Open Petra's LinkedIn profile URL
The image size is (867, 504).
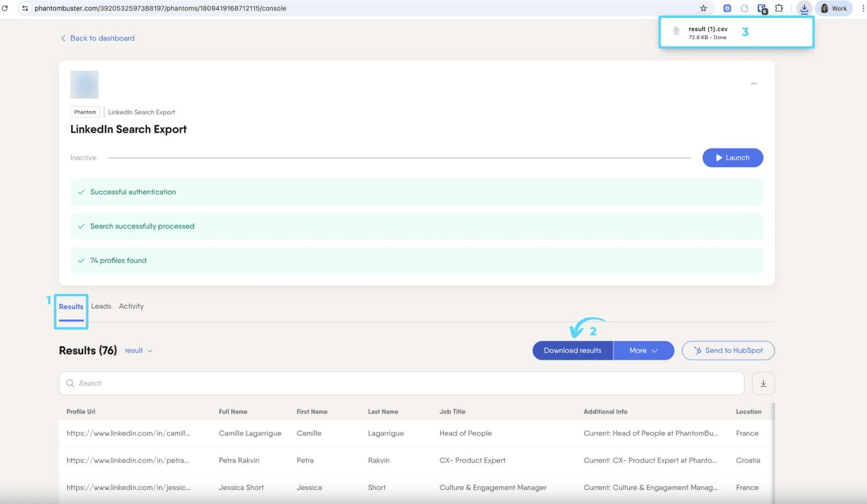pyautogui.click(x=128, y=460)
